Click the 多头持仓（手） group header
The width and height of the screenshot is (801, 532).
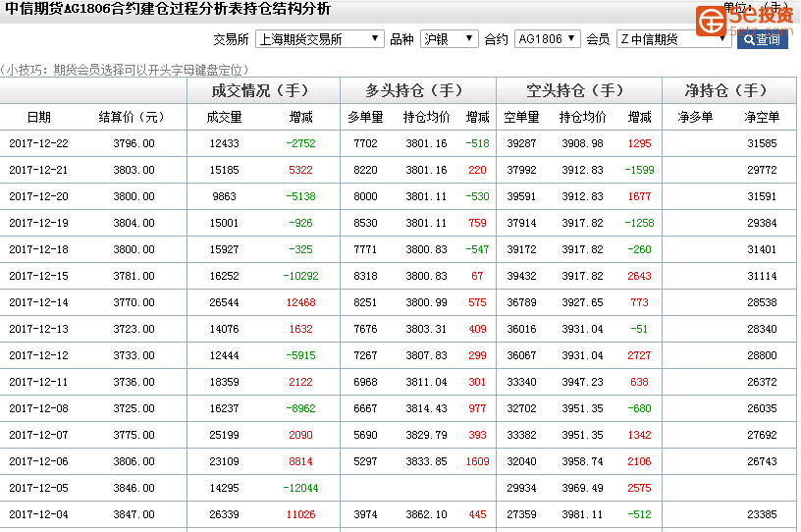(417, 90)
